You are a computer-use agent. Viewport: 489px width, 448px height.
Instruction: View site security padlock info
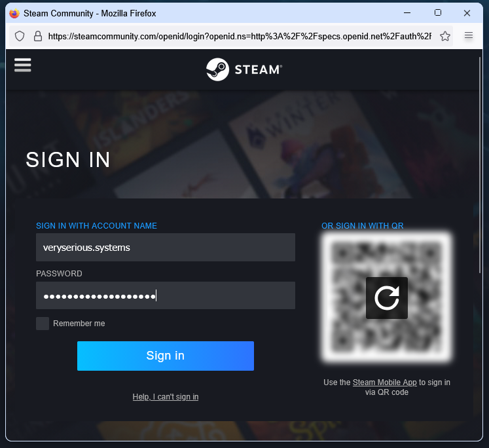[x=38, y=36]
